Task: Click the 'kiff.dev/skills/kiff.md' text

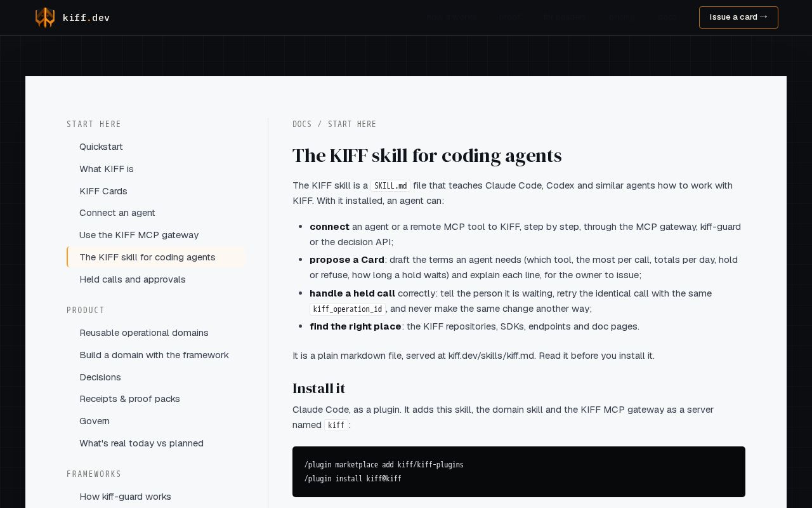Action: coord(492,356)
